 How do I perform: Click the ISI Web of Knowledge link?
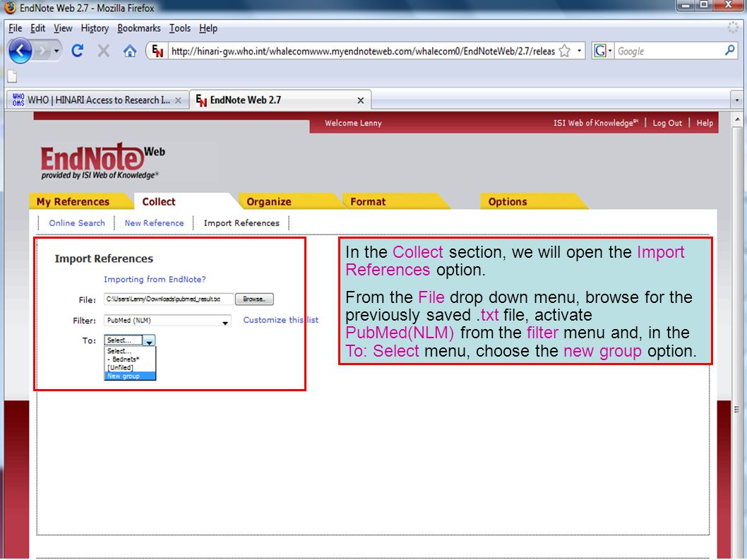click(x=595, y=123)
